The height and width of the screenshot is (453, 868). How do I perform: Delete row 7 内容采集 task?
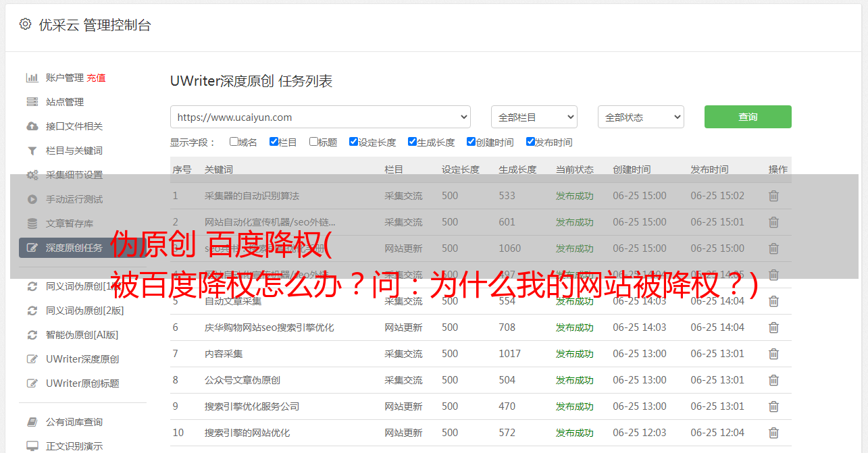[x=773, y=354]
